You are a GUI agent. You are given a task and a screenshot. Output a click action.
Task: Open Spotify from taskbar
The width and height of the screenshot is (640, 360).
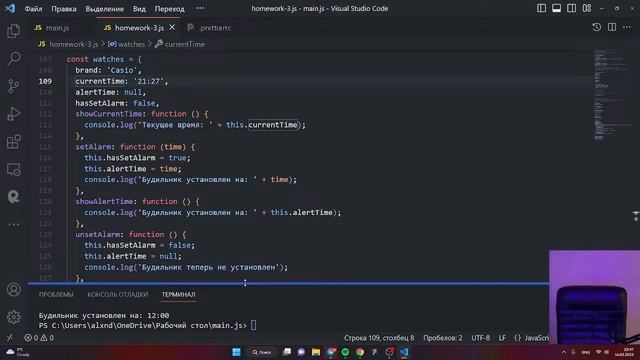click(345, 352)
